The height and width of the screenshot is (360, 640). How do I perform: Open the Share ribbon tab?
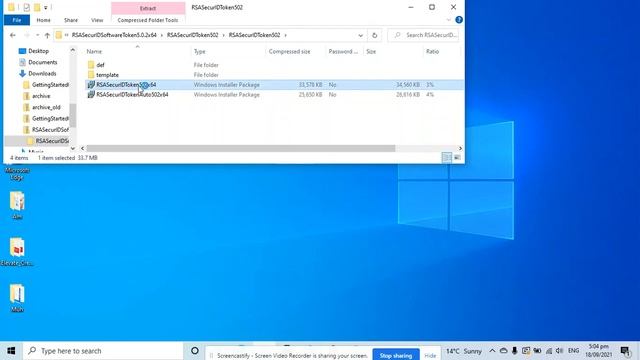coord(71,20)
